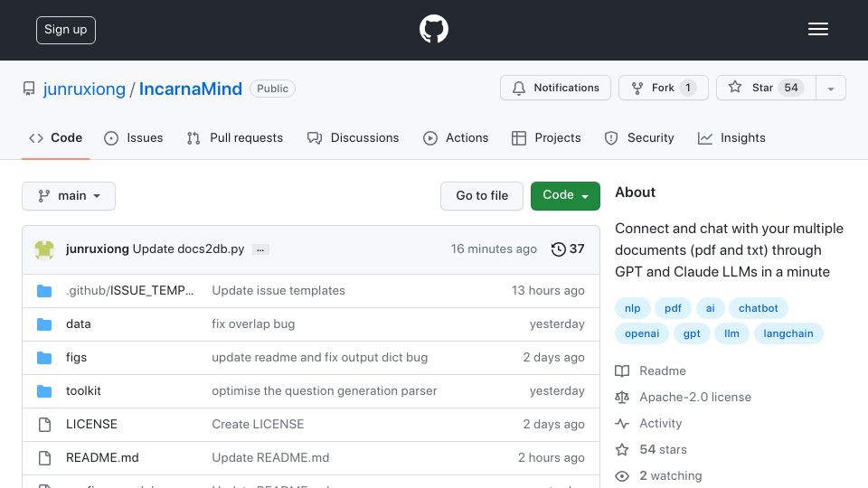Select the openai topic tag
This screenshot has width=868, height=488.
pyautogui.click(x=642, y=333)
